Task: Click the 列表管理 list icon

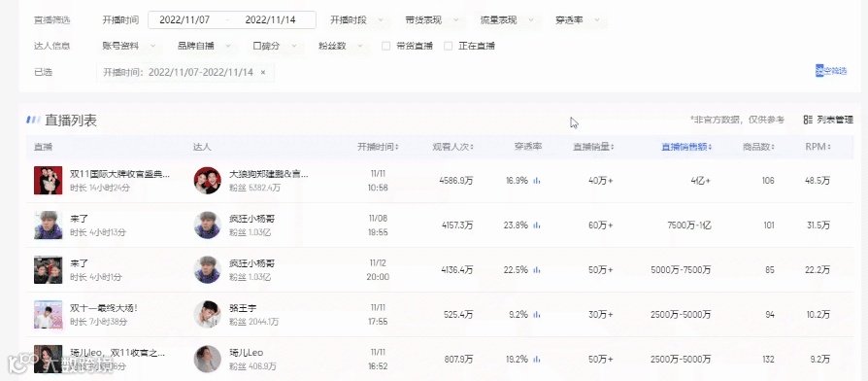Action: pyautogui.click(x=808, y=120)
